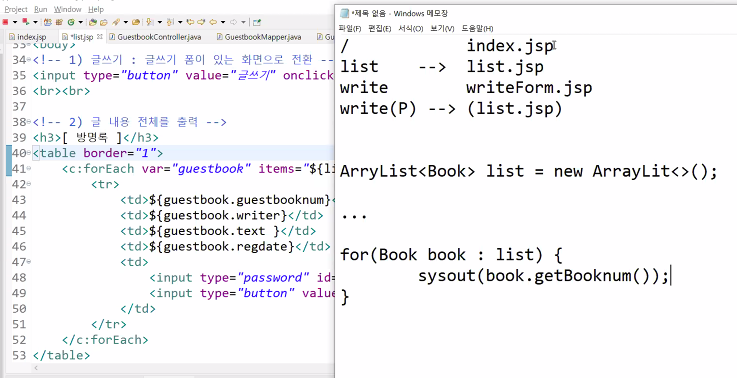Open the Back navigation history dropdown

223,22
